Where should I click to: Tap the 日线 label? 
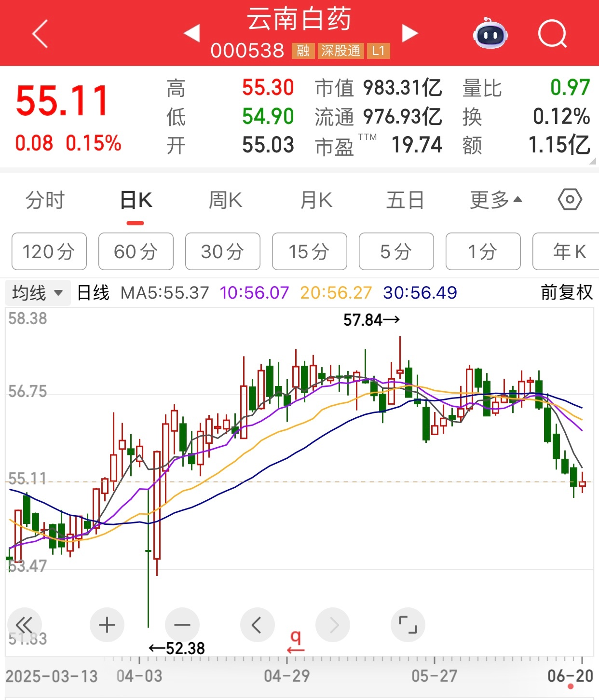click(x=94, y=292)
